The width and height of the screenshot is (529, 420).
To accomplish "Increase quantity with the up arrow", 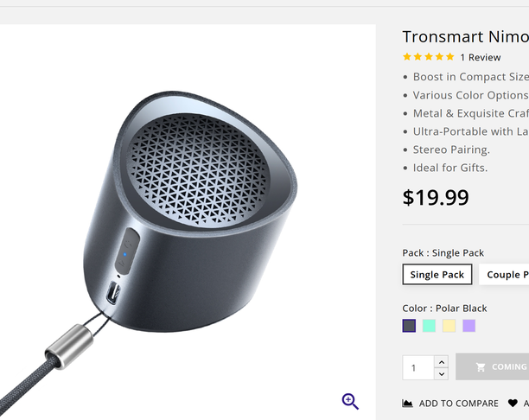I will 441,361.
